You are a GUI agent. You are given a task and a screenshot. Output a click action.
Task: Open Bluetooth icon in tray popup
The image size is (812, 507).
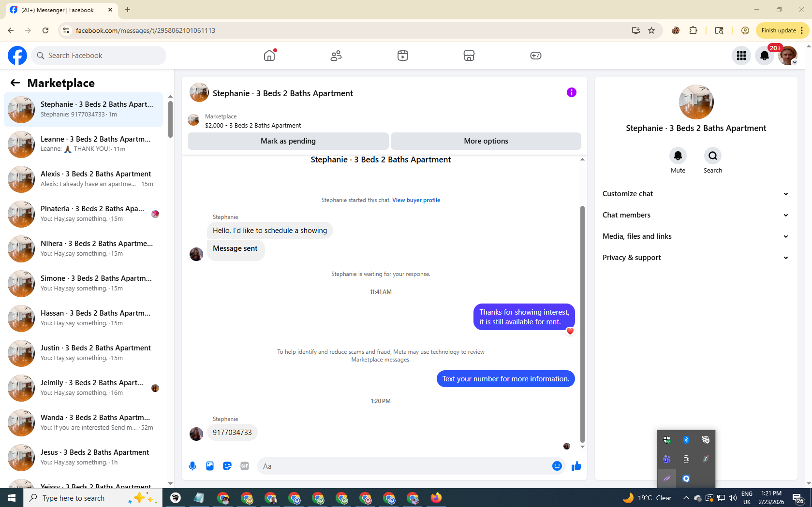click(x=686, y=440)
